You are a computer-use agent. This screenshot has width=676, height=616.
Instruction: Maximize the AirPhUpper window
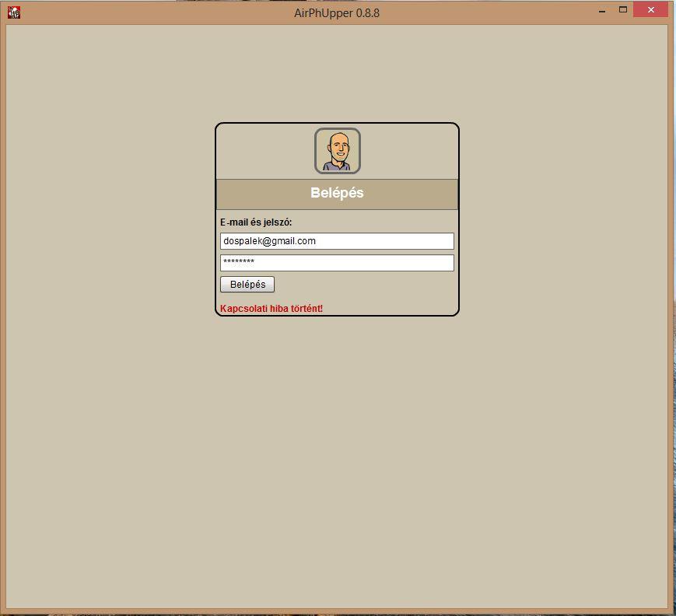pyautogui.click(x=623, y=10)
